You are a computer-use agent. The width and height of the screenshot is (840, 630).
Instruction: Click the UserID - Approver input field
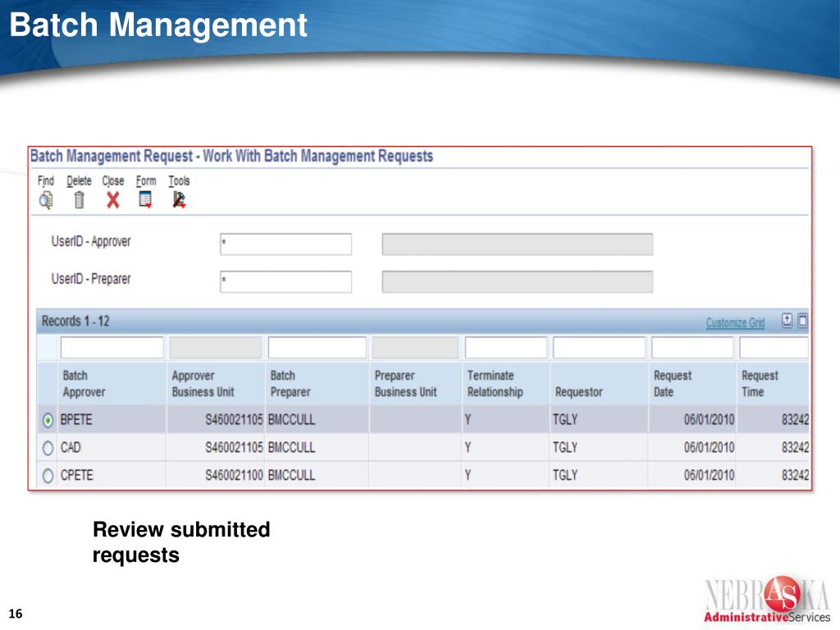click(285, 244)
